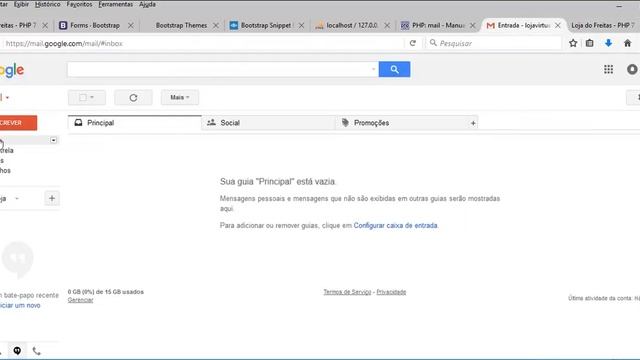640x360 pixels.
Task: Expand the select checkbox dropdown arrow
Action: [92, 97]
